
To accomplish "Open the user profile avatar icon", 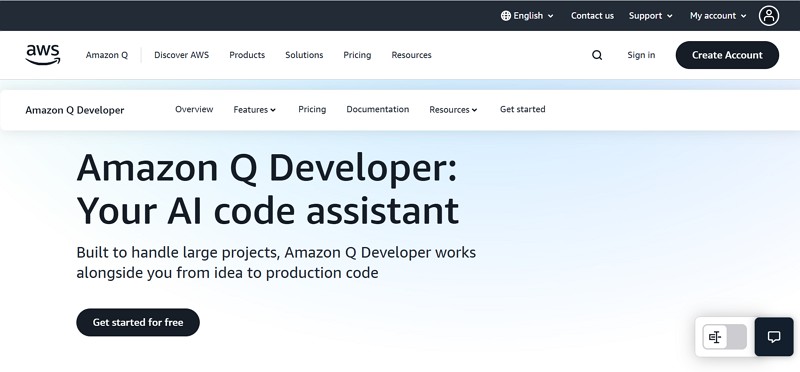I will [768, 16].
